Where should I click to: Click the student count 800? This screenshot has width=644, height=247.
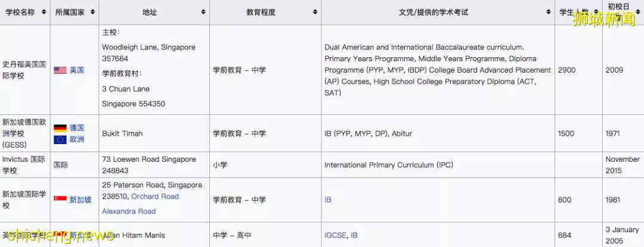tap(565, 200)
